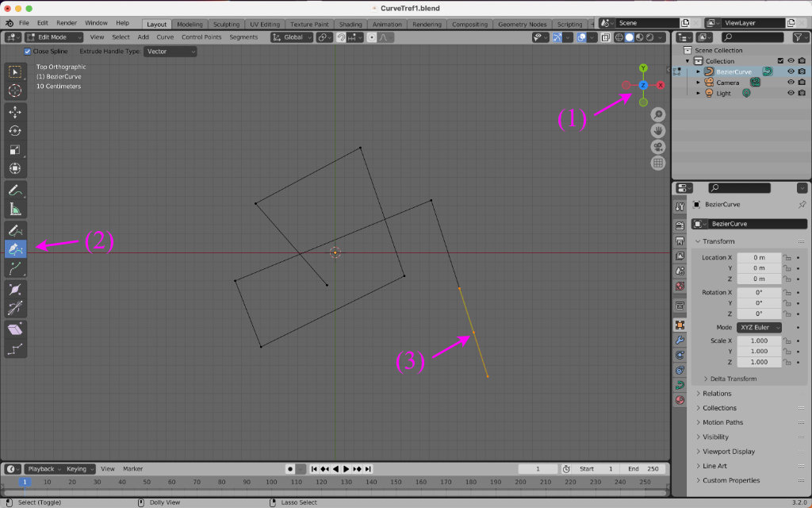Expand the Relations panel
Image resolution: width=812 pixels, height=508 pixels.
[717, 394]
